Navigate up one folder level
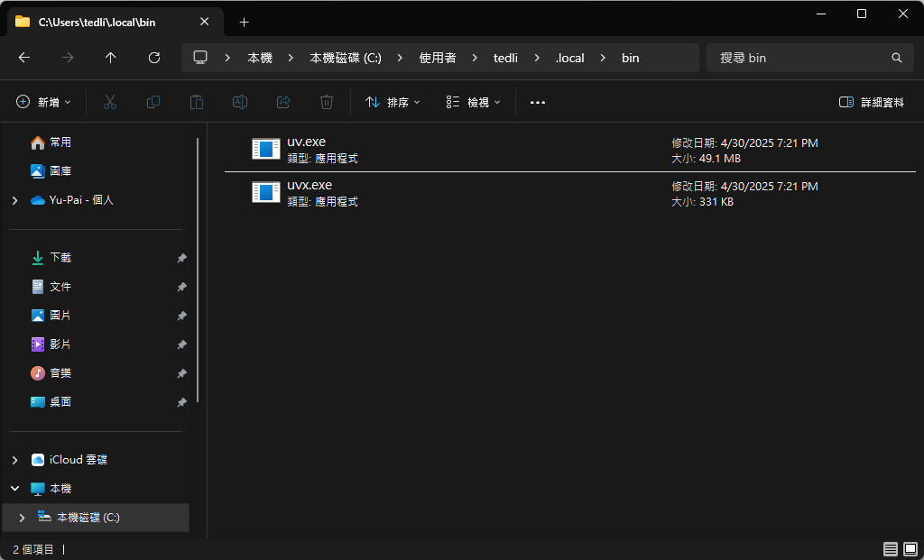924x560 pixels. tap(110, 57)
